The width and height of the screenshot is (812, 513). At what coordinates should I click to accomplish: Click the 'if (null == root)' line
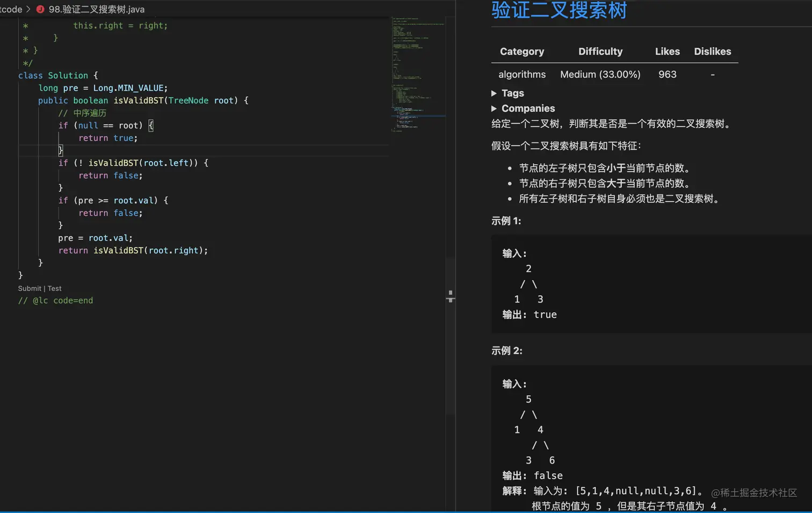point(106,126)
